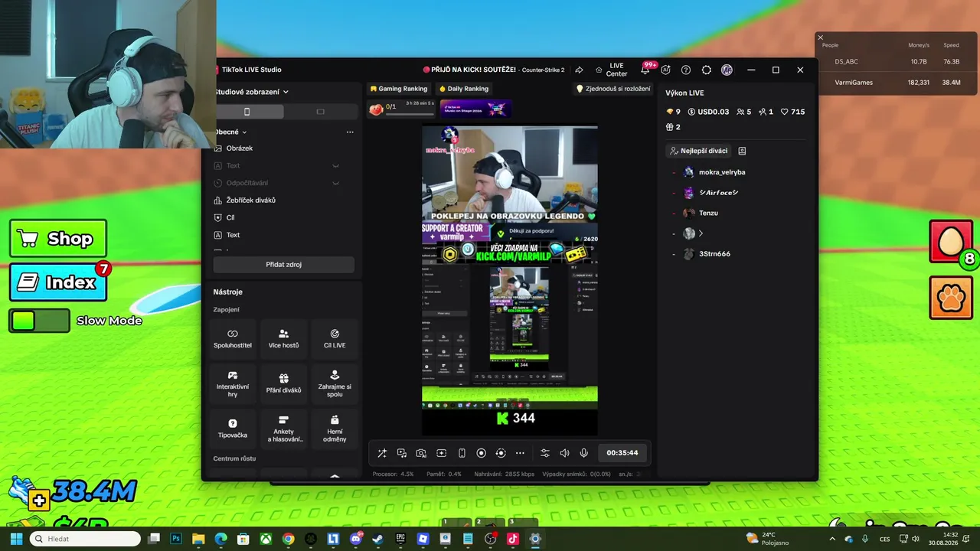This screenshot has height=551, width=980.
Task: Open TikTok LIVE Studio settings gear
Action: [x=707, y=70]
